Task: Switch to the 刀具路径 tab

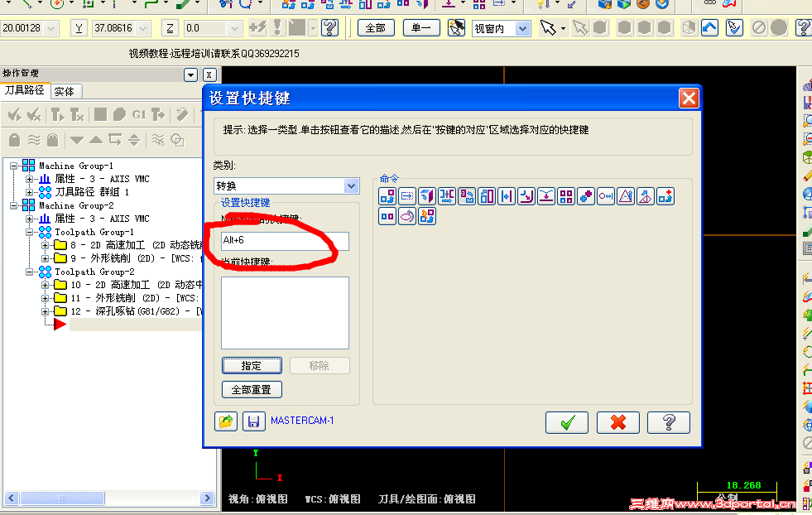Action: coord(24,91)
